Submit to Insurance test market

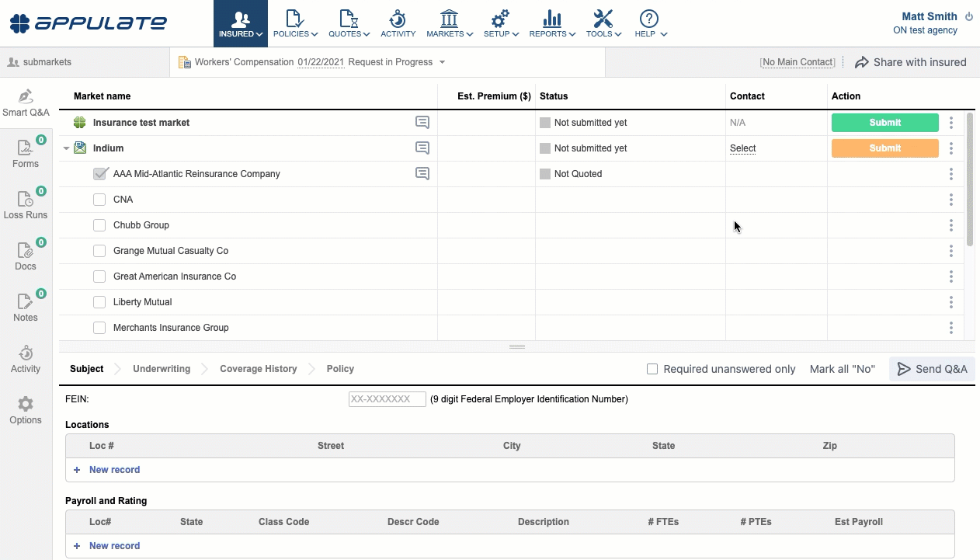885,123
